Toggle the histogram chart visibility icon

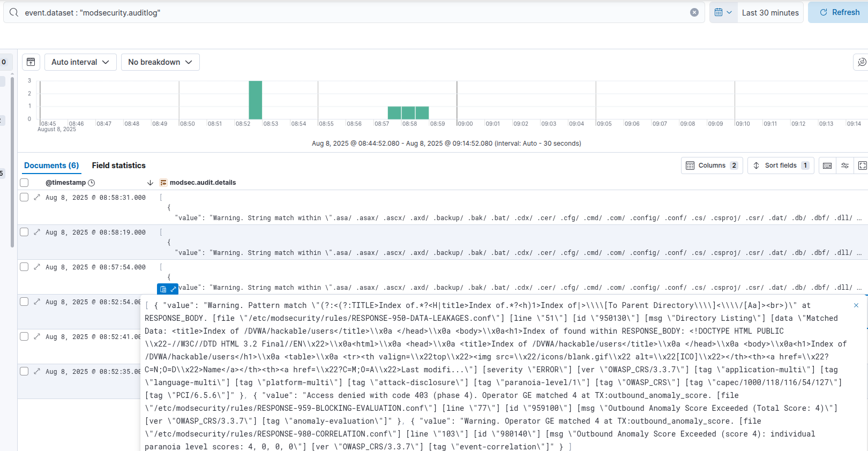pos(31,62)
